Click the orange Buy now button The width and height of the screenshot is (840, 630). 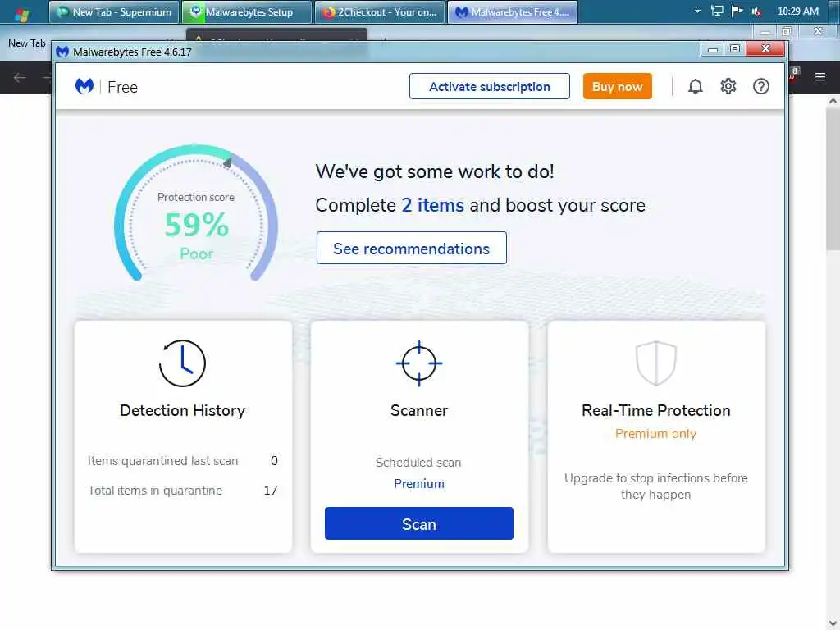coord(617,86)
